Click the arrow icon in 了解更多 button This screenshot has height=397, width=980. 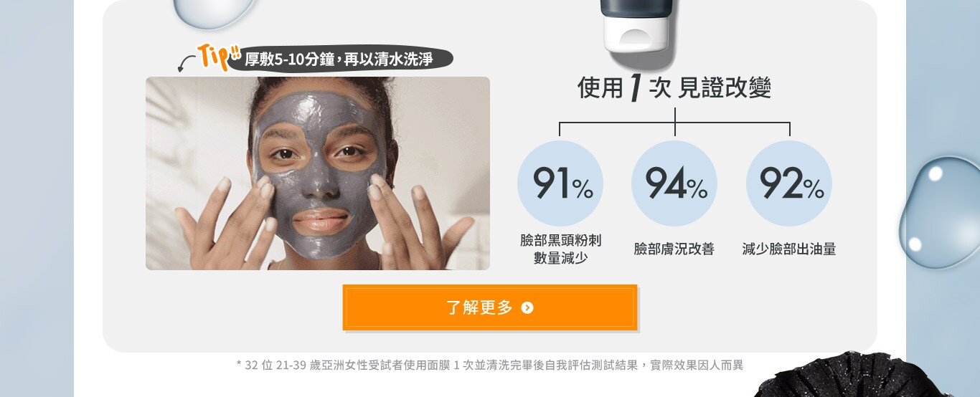click(527, 308)
